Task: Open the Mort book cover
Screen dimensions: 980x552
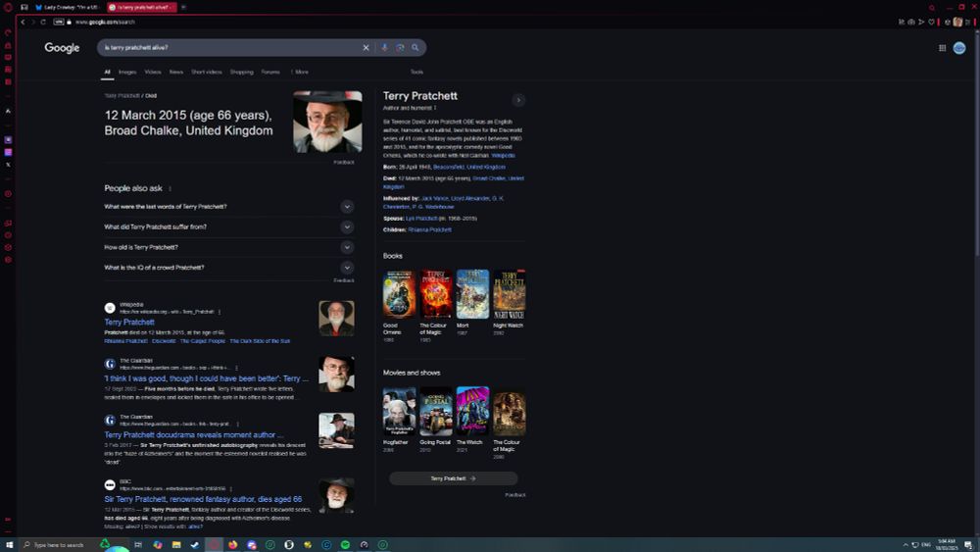Action: [x=472, y=294]
